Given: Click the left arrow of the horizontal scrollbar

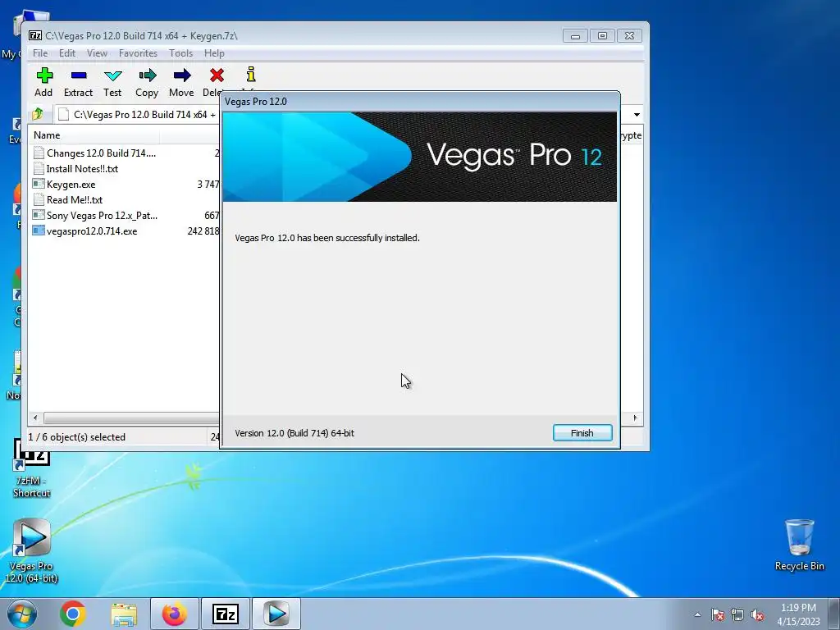Looking at the screenshot, I should point(35,418).
